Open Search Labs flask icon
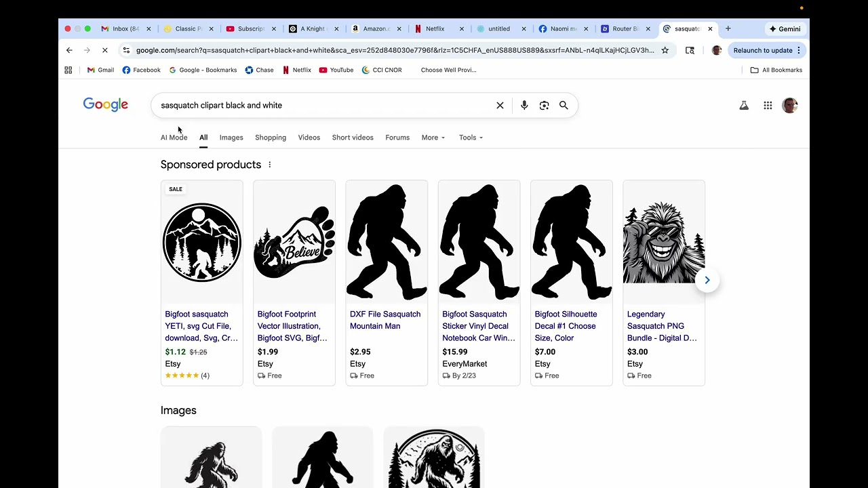 744,105
